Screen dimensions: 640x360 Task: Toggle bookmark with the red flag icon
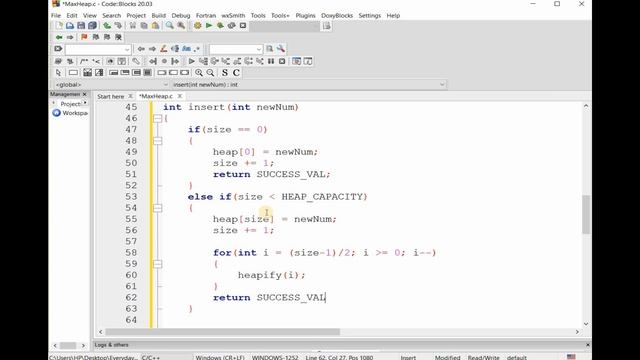(84, 37)
